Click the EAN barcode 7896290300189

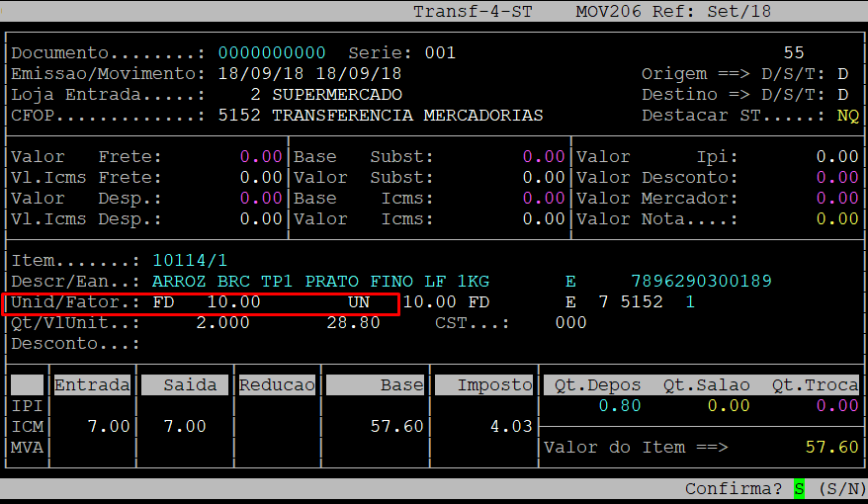pos(701,282)
